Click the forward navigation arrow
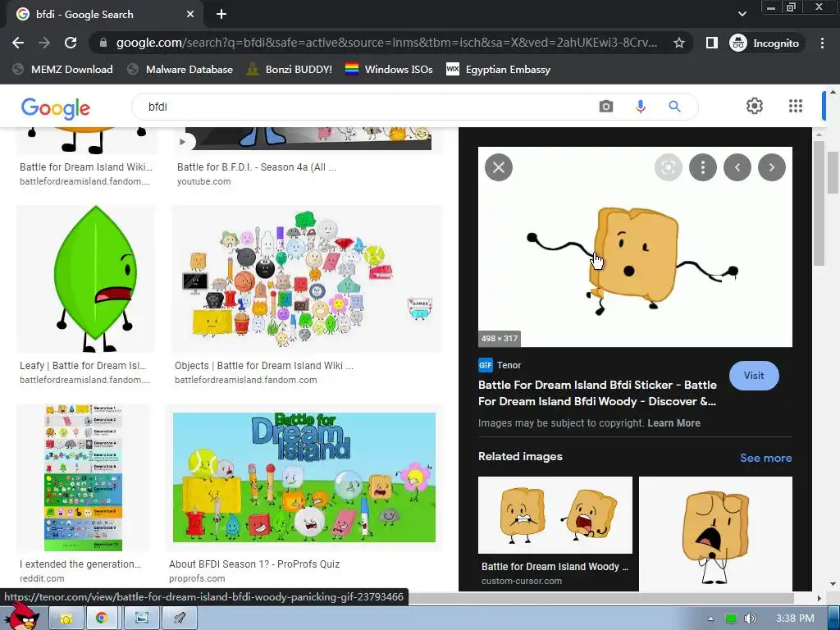 pyautogui.click(x=44, y=43)
